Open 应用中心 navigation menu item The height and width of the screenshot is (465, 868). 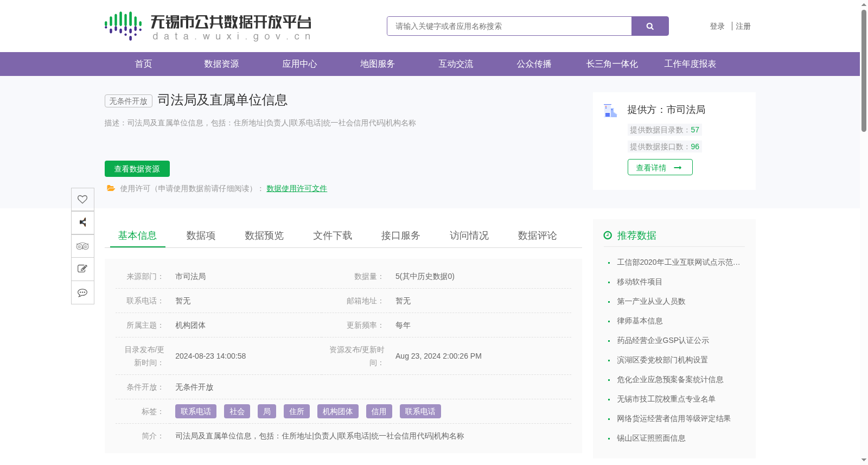[x=299, y=64]
